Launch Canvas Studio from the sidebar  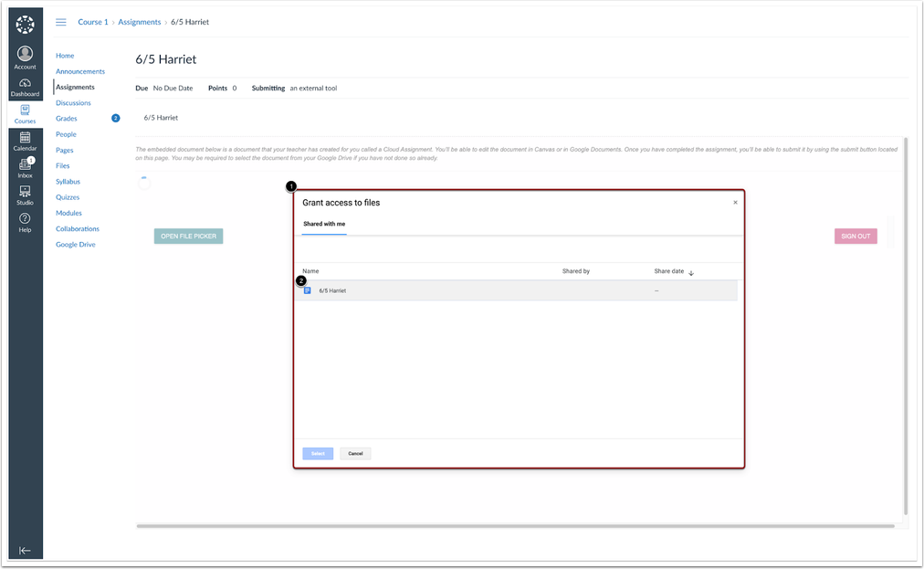(x=25, y=195)
